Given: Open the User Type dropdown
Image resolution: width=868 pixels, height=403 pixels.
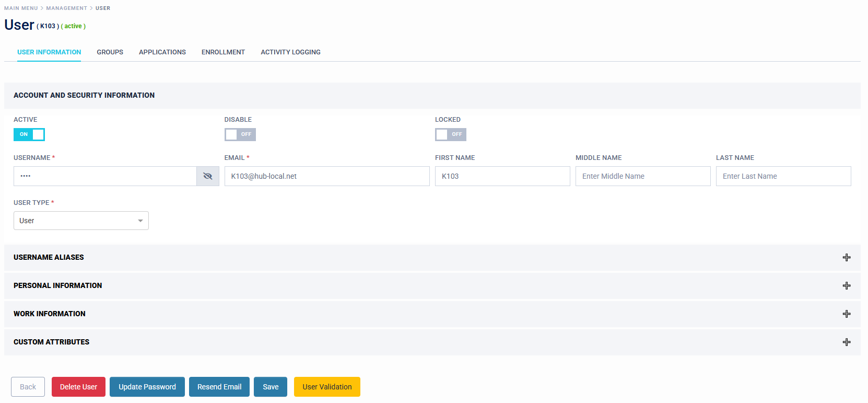Looking at the screenshot, I should (81, 221).
